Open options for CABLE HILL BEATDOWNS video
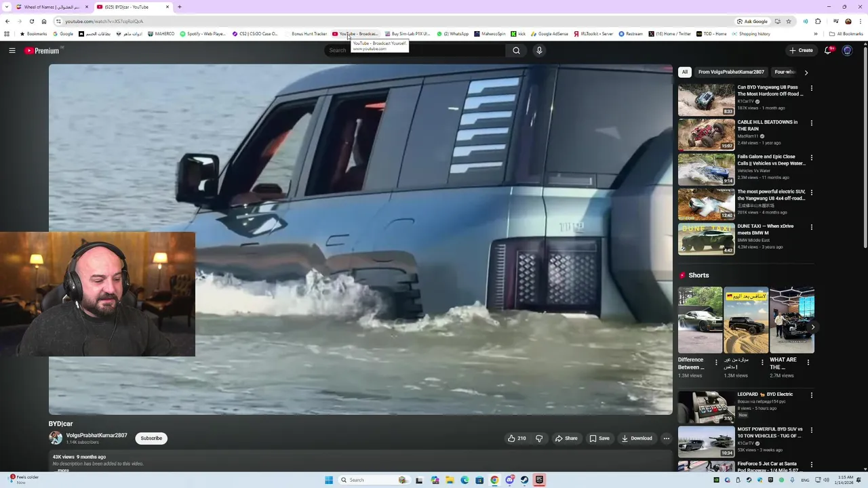Screen dimensions: 868x488 (x=811, y=123)
